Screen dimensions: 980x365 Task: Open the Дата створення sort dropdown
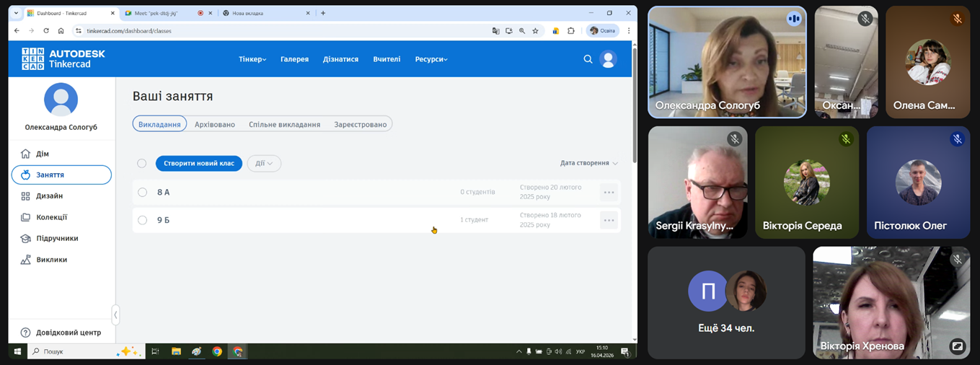pyautogui.click(x=588, y=163)
